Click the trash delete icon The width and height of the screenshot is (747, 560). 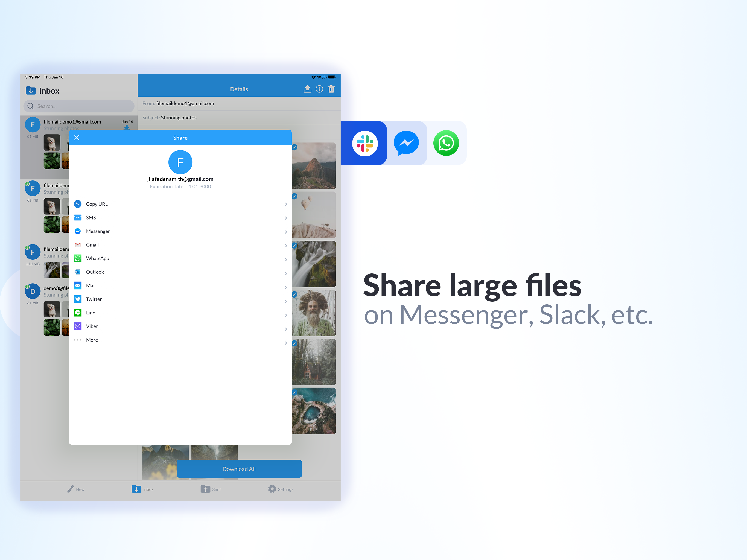click(x=331, y=89)
